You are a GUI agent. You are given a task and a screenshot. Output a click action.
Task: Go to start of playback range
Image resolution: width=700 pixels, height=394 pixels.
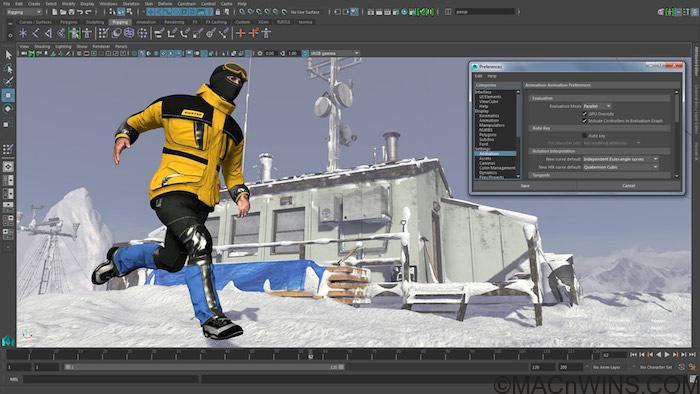tap(633, 354)
